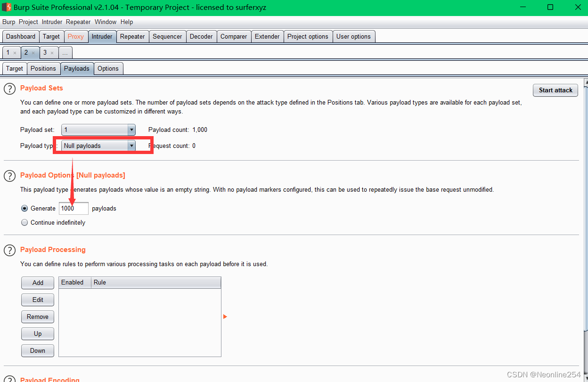Click the Payload Processing help icon

tap(9, 250)
